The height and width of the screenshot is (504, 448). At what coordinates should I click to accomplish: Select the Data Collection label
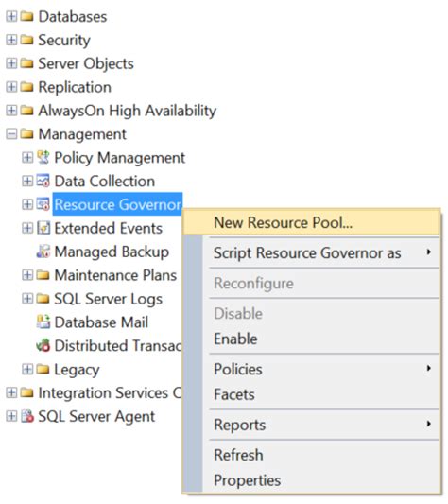105,181
